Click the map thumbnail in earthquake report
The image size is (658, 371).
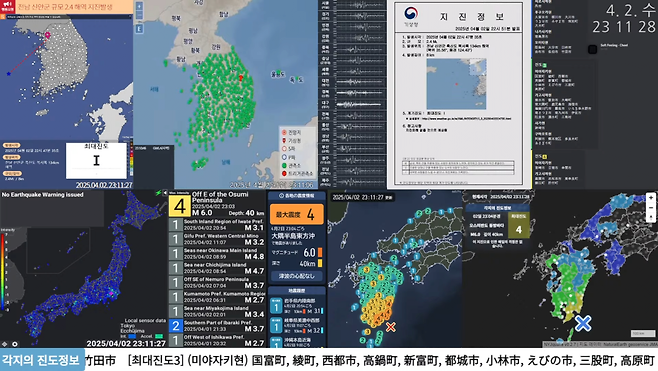457,84
